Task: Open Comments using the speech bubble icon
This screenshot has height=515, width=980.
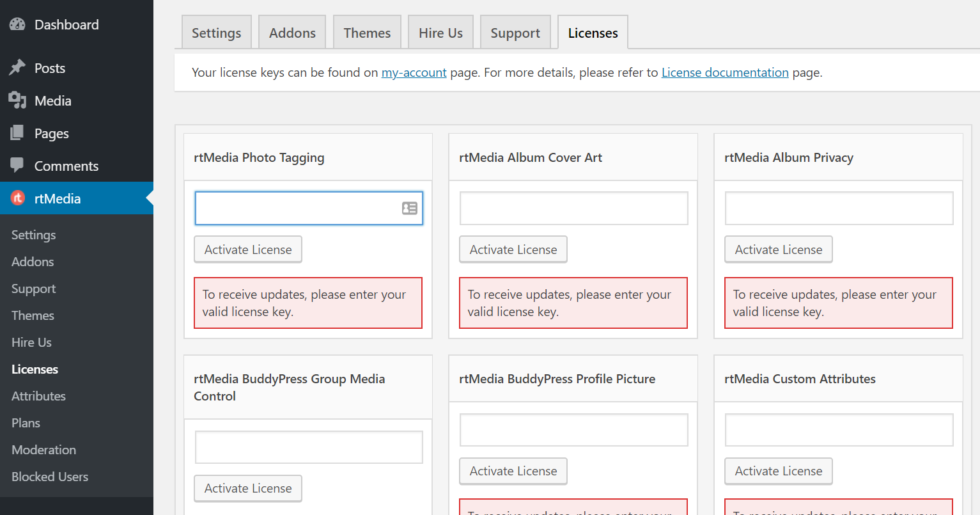Action: point(17,166)
